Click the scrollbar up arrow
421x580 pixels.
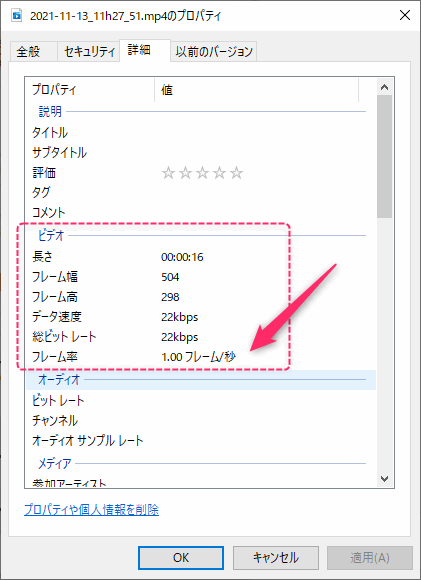coord(384,87)
